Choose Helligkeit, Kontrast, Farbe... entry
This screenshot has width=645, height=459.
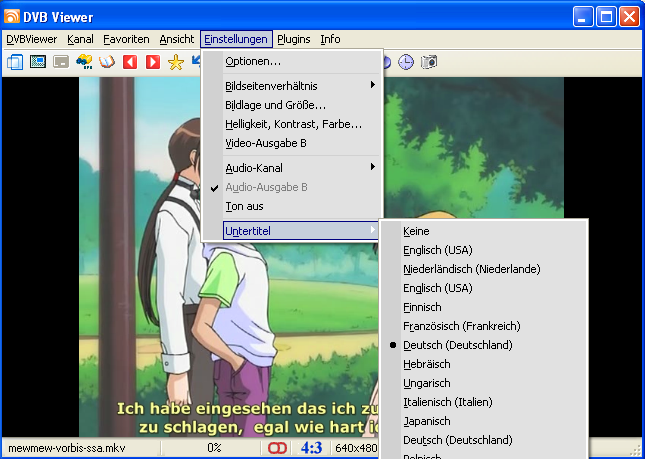pyautogui.click(x=293, y=124)
